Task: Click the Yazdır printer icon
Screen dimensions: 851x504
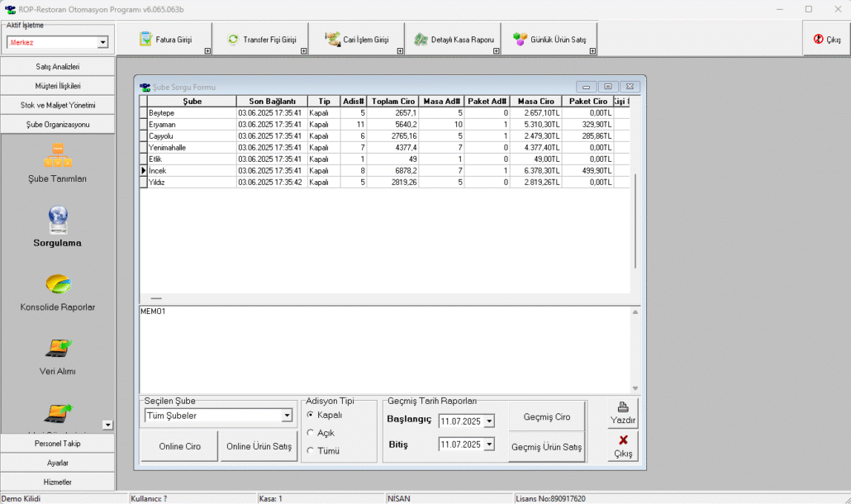Action: click(x=623, y=407)
